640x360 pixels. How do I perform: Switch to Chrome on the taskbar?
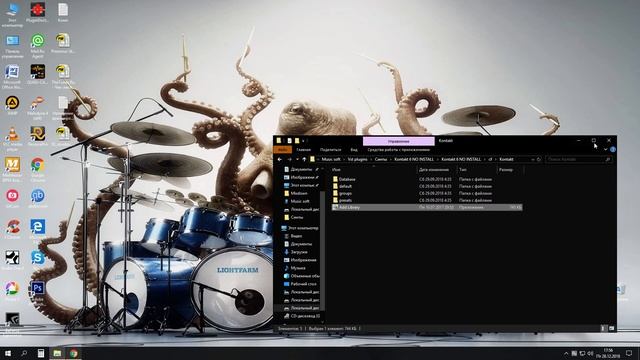pos(73,353)
